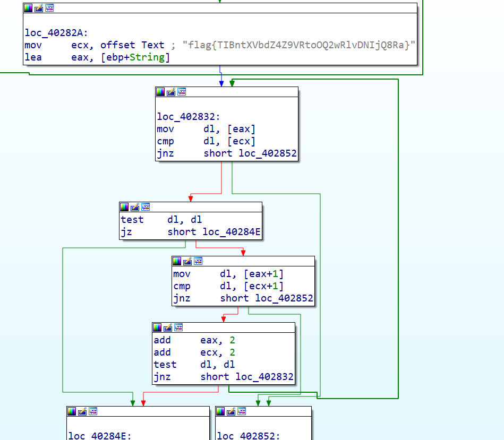Set node color for loc_402832 block

pos(160,92)
